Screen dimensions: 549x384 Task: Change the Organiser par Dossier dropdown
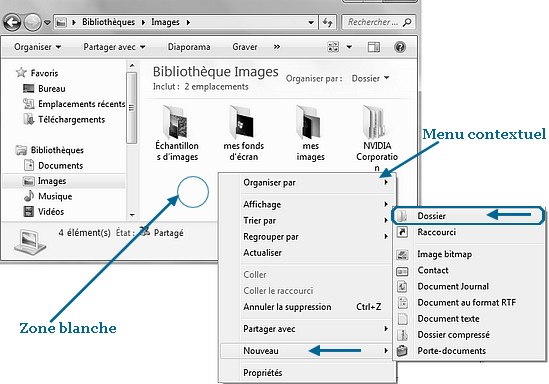(x=370, y=78)
